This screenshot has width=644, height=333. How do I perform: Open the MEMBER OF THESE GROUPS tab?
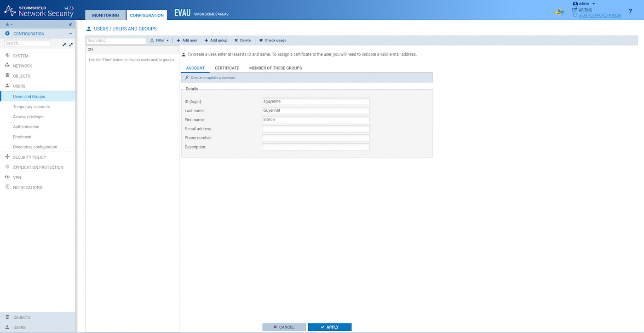275,68
